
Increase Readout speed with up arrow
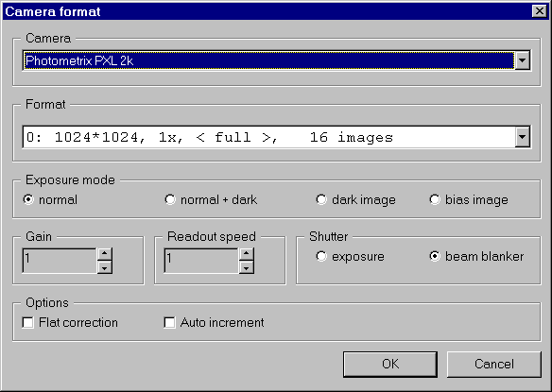[247, 254]
